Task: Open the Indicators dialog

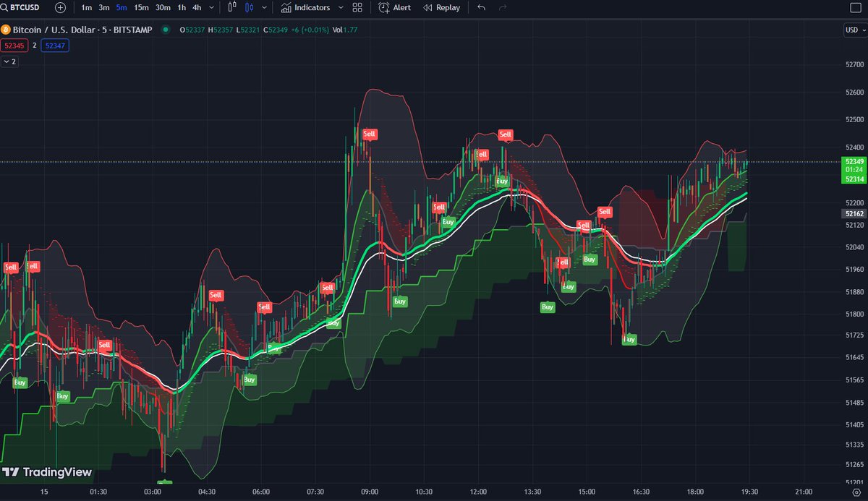Action: (x=305, y=7)
